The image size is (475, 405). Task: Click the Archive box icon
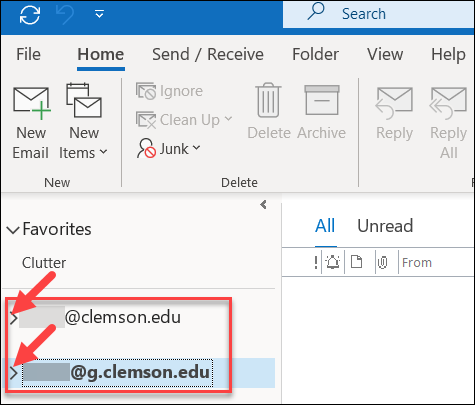[x=322, y=100]
